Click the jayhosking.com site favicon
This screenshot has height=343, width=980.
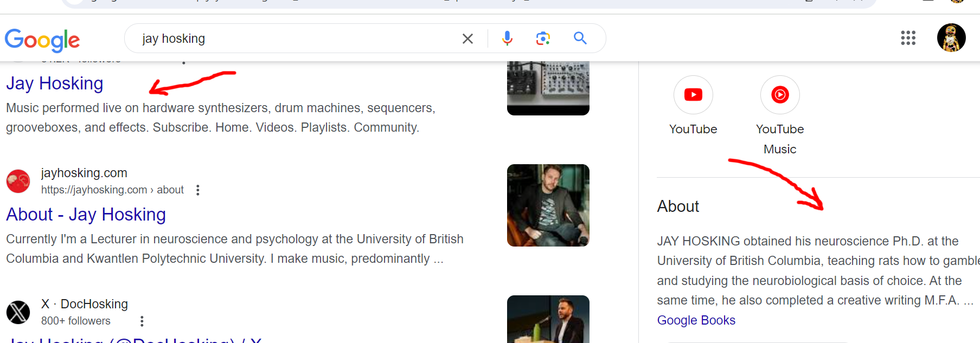point(18,181)
